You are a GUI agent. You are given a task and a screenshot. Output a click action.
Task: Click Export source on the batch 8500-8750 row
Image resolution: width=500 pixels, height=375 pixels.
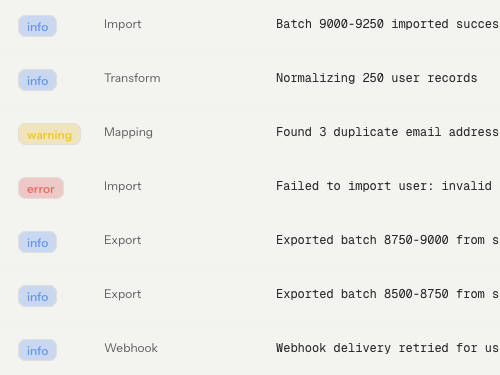(123, 294)
